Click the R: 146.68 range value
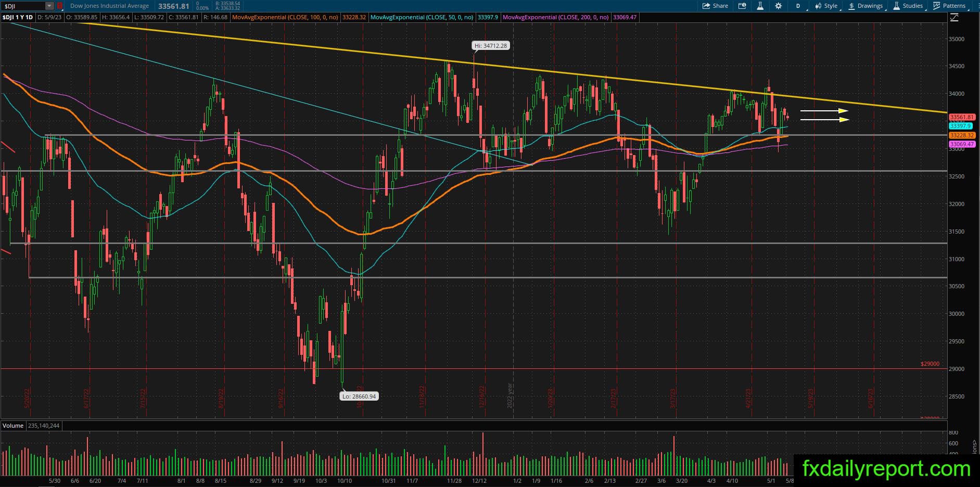This screenshot has width=980, height=487. 215,17
